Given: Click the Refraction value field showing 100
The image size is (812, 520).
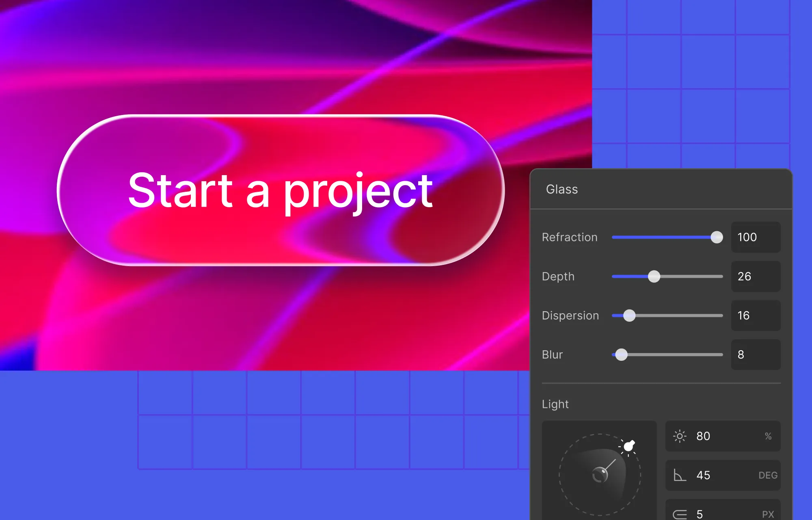Looking at the screenshot, I should point(755,237).
